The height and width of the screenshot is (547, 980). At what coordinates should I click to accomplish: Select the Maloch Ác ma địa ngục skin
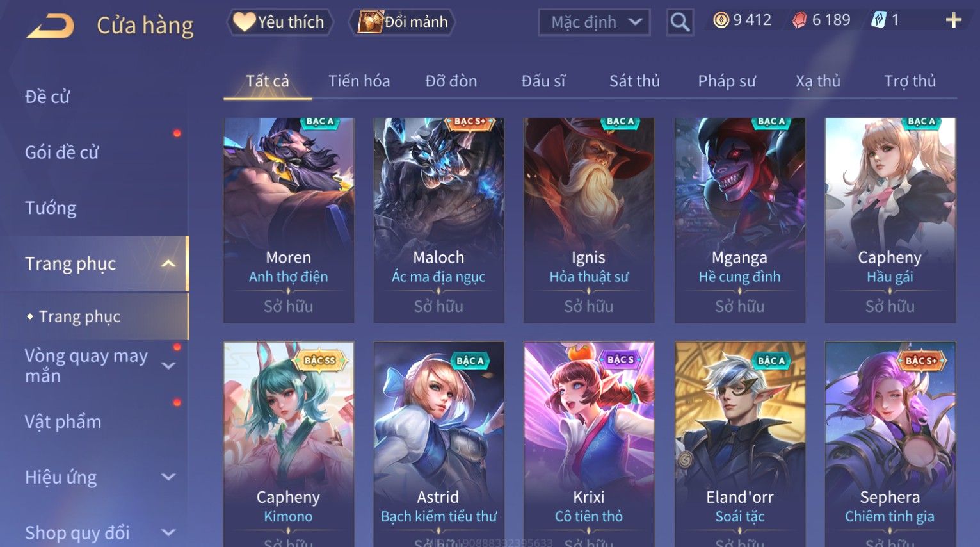point(438,220)
